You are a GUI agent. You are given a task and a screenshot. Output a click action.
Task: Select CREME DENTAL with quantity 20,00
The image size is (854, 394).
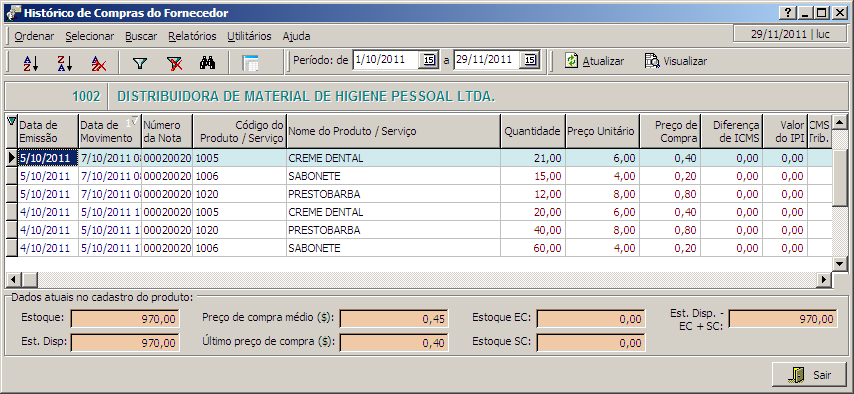point(393,212)
